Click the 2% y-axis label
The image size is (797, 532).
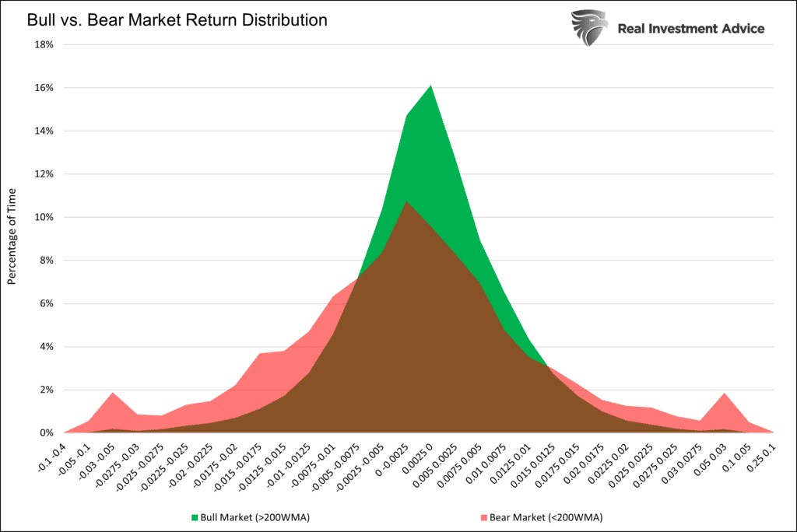click(46, 390)
